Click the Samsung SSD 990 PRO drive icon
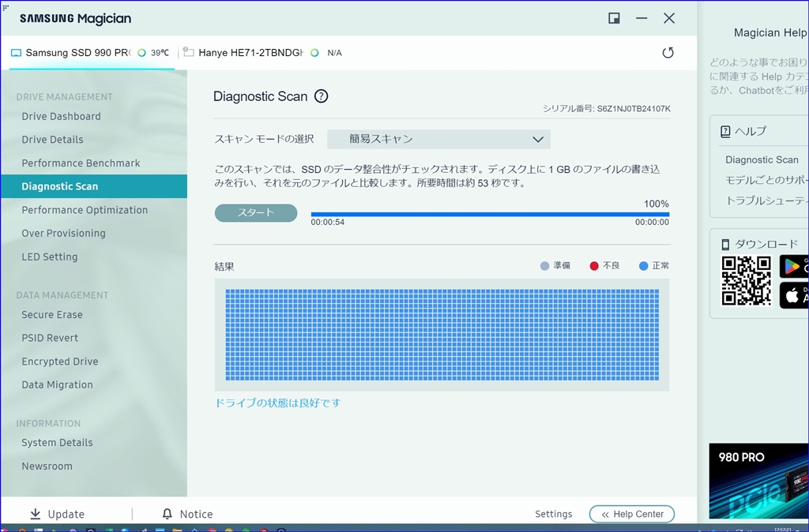Viewport: 809px width, 532px height. (16, 53)
